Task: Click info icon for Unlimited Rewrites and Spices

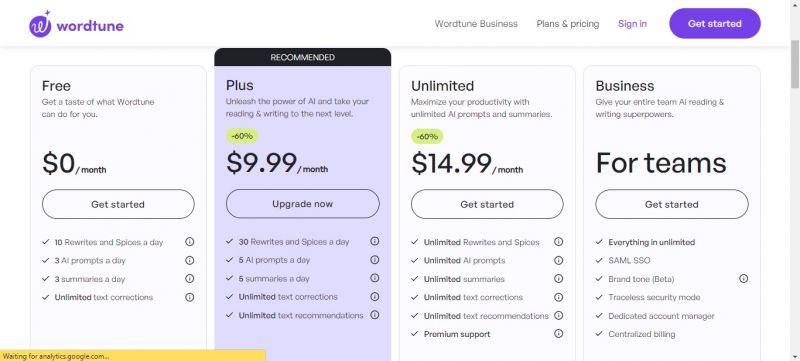Action: click(x=559, y=242)
